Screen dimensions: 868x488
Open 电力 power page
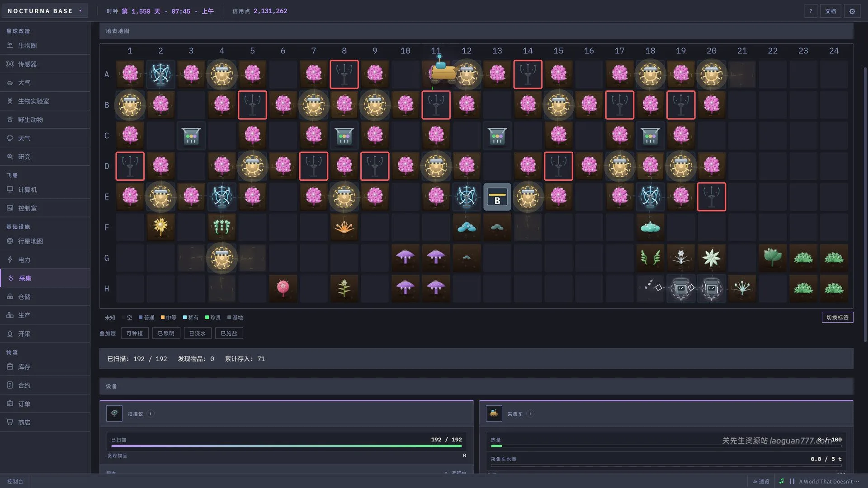[45, 260]
